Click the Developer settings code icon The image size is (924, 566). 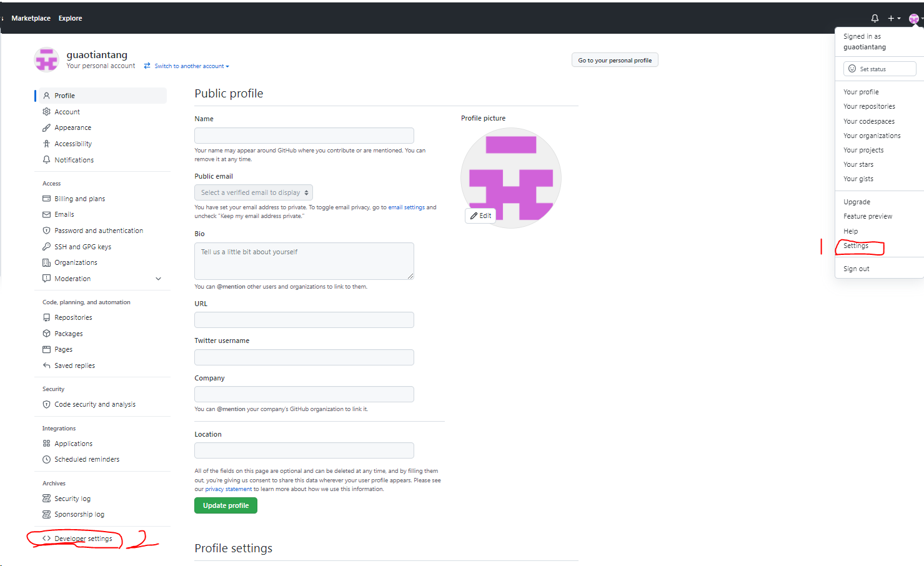point(46,539)
